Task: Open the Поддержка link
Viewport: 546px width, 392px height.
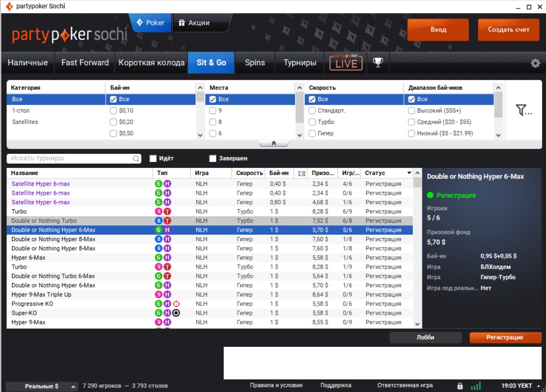Action: pyautogui.click(x=336, y=385)
